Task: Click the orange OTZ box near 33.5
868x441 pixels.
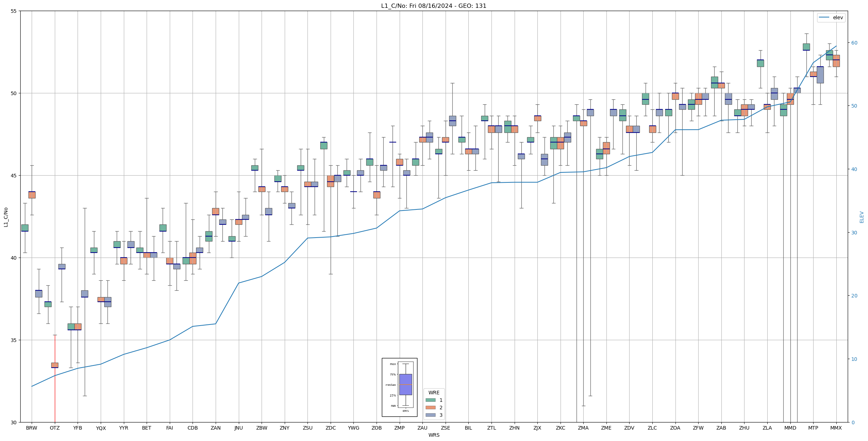Action: click(x=55, y=365)
